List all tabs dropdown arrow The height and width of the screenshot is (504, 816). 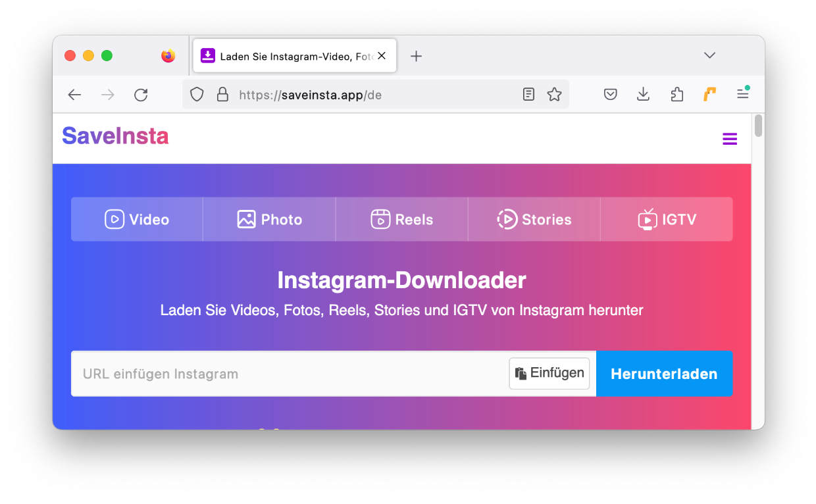coord(709,55)
